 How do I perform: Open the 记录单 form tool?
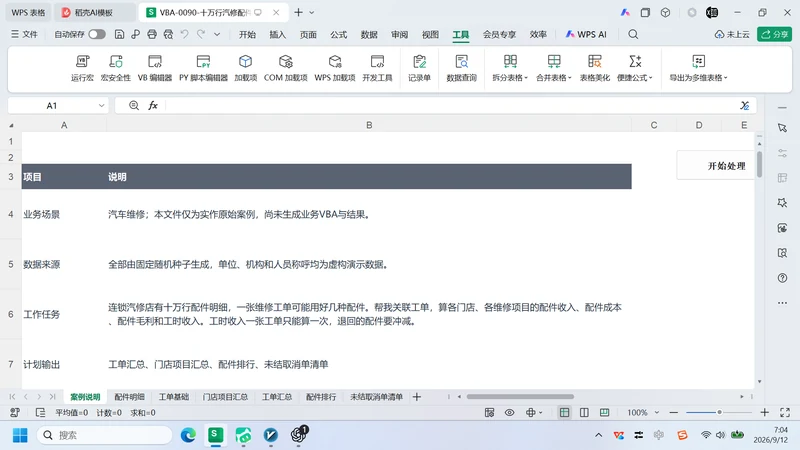[419, 68]
